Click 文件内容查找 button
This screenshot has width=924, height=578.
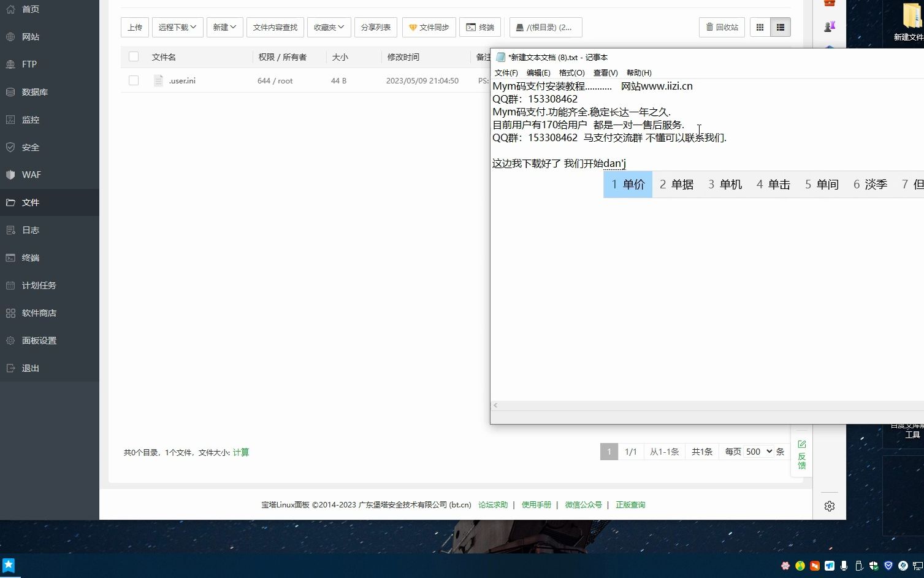(275, 27)
